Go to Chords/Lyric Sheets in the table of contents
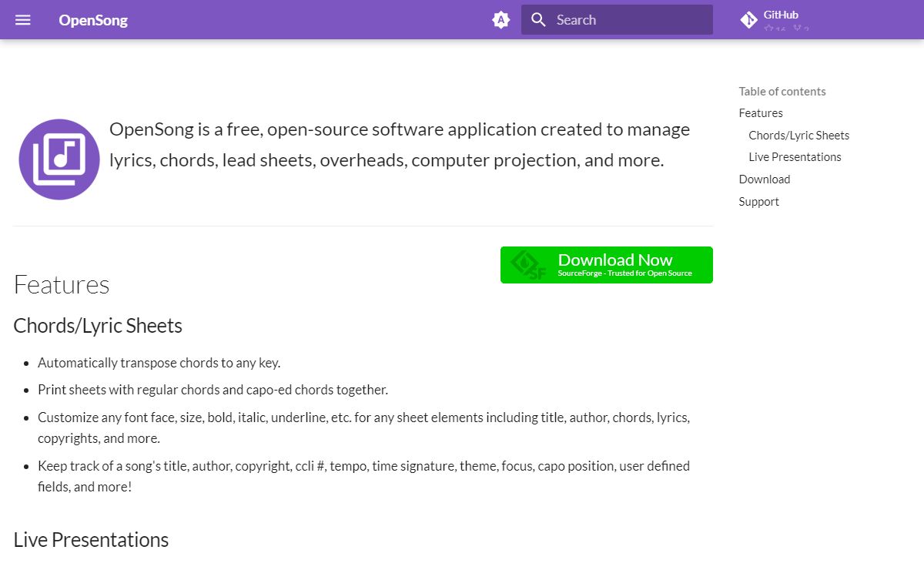 tap(798, 136)
